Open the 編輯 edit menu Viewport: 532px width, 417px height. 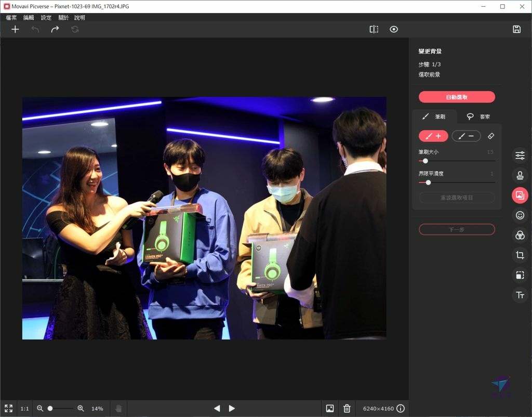point(29,18)
